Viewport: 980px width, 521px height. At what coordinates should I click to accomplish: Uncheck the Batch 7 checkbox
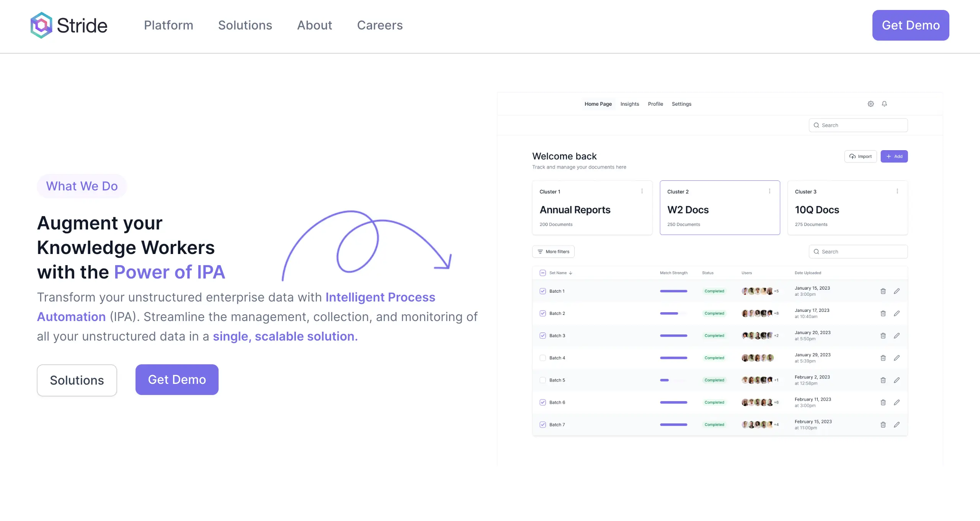click(542, 424)
